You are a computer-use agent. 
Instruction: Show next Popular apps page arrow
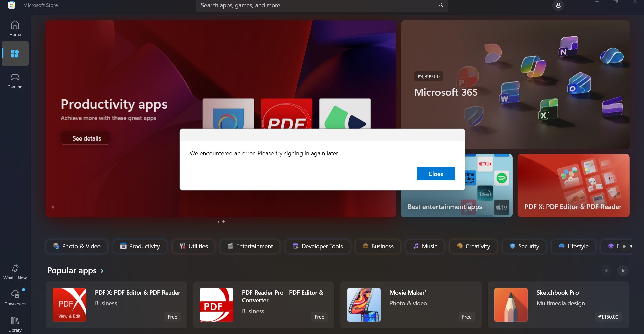(623, 271)
